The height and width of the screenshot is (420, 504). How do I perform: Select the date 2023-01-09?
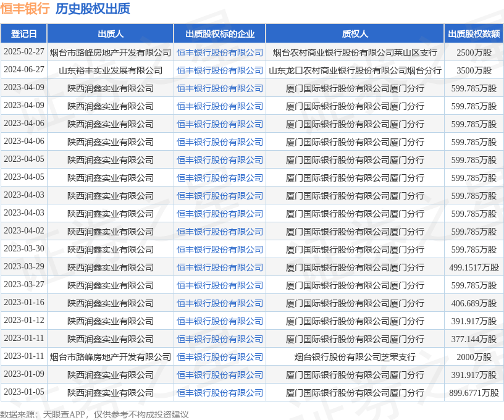pos(24,374)
